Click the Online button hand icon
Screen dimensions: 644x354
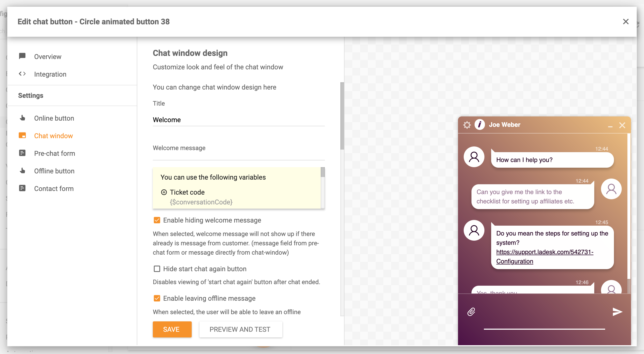22,118
